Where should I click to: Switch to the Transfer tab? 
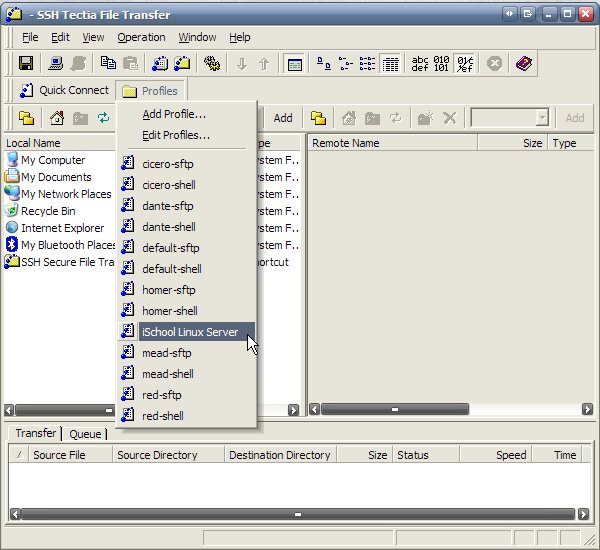click(x=36, y=433)
